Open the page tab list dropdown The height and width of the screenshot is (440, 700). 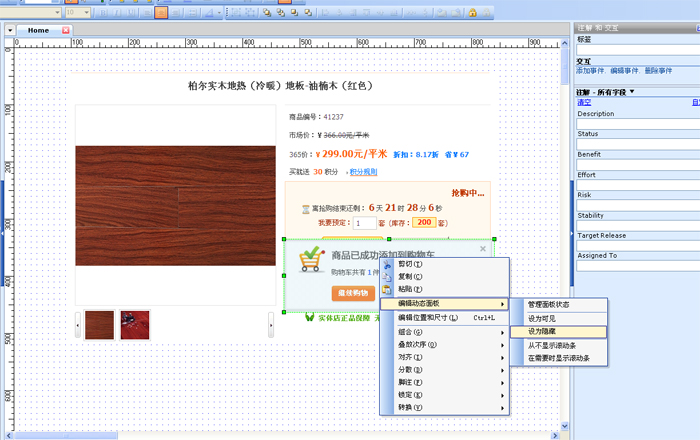click(10, 30)
